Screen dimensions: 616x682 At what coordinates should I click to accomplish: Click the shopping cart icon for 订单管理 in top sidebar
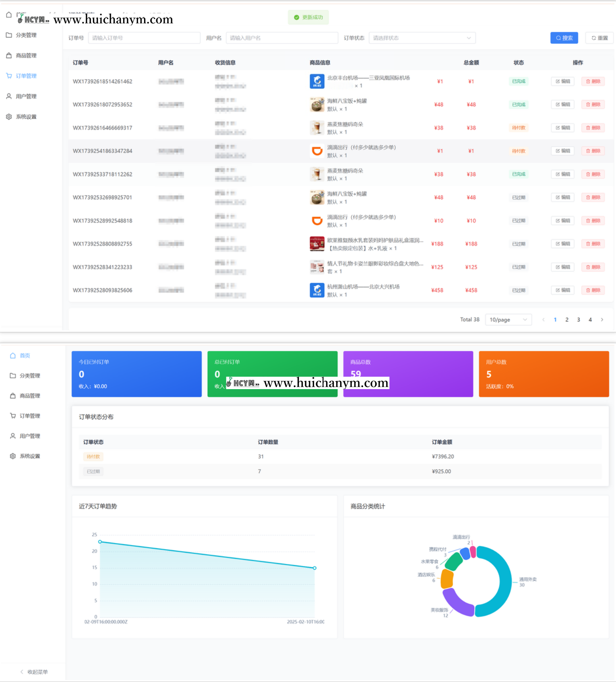(x=9, y=76)
